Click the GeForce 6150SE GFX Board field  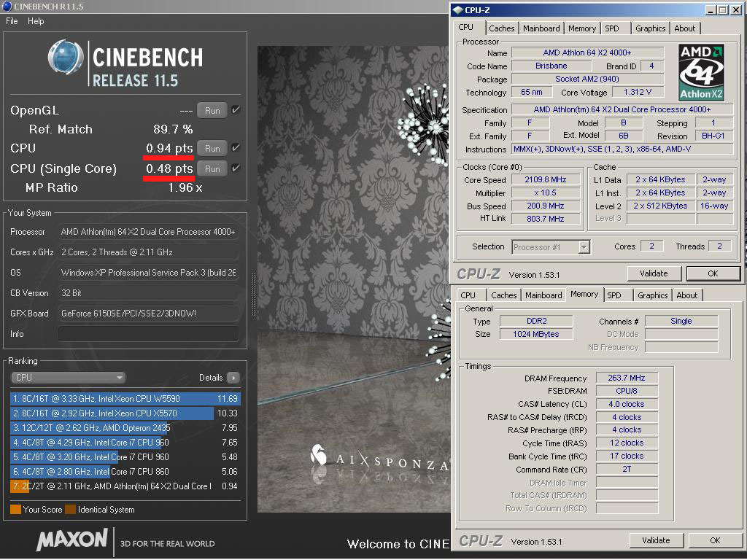coord(148,314)
